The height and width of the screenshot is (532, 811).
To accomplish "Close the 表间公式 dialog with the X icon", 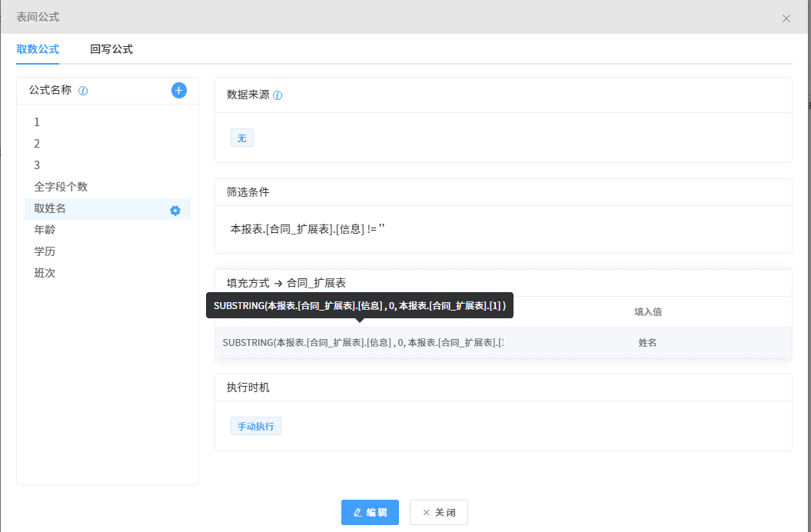I will click(x=786, y=18).
